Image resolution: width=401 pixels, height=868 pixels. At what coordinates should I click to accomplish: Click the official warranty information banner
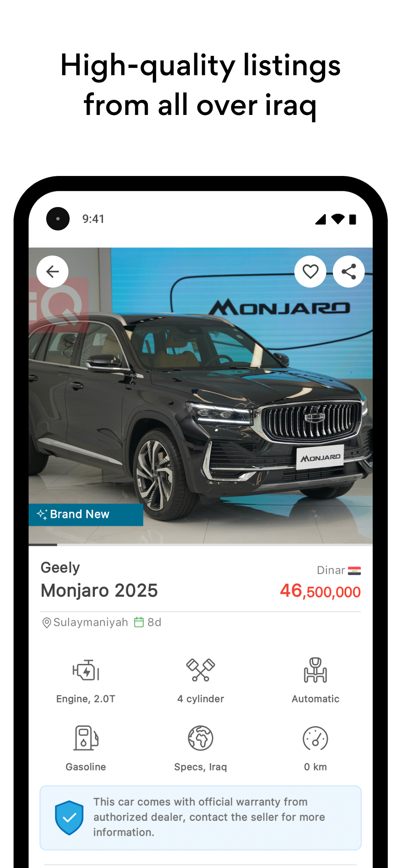point(200,817)
